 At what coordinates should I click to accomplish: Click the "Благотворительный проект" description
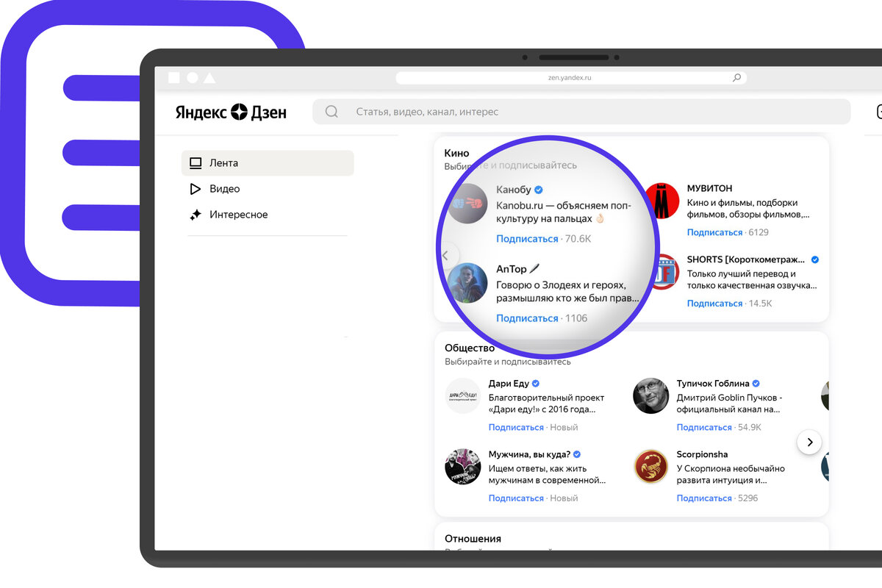point(547,404)
